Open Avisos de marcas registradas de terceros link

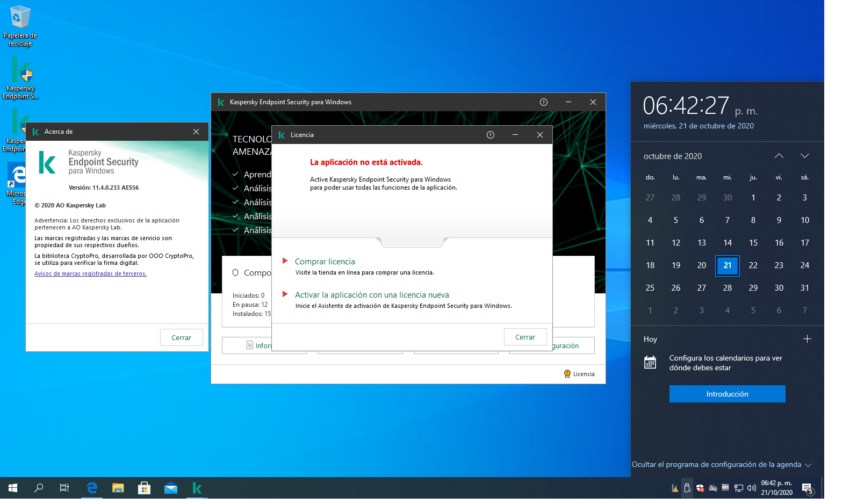[90, 273]
